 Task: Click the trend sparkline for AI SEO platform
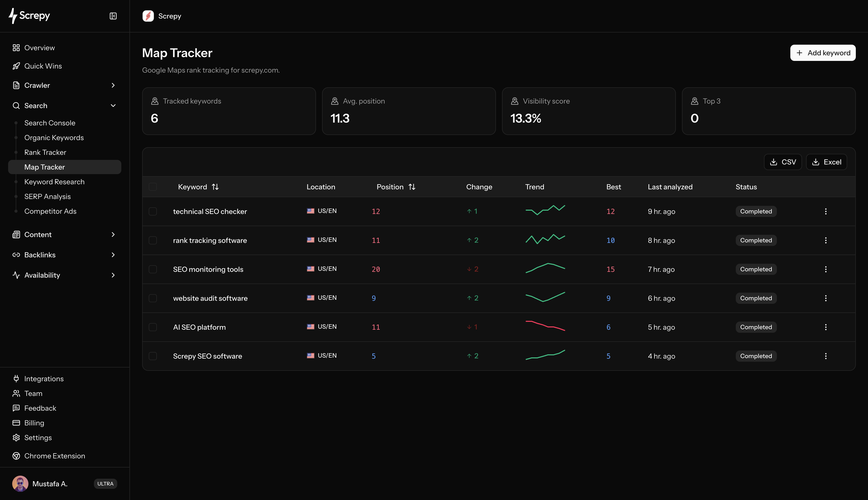pyautogui.click(x=545, y=326)
